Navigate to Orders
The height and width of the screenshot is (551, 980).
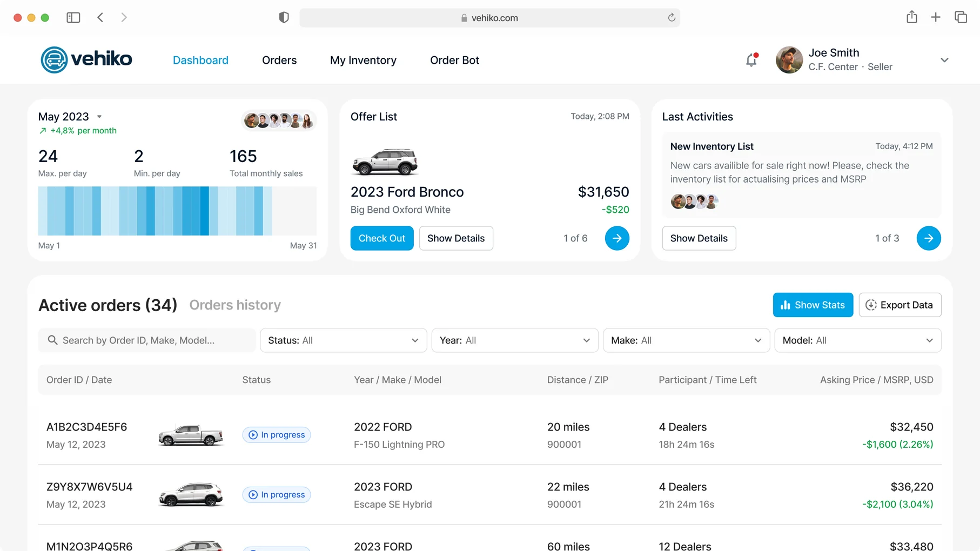click(279, 60)
